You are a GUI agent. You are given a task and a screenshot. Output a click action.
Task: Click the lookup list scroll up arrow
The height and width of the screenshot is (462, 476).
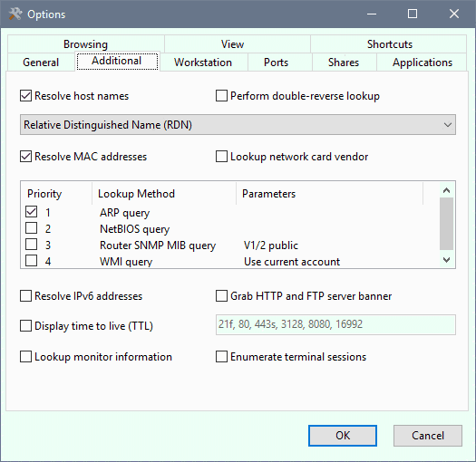pyautogui.click(x=447, y=190)
